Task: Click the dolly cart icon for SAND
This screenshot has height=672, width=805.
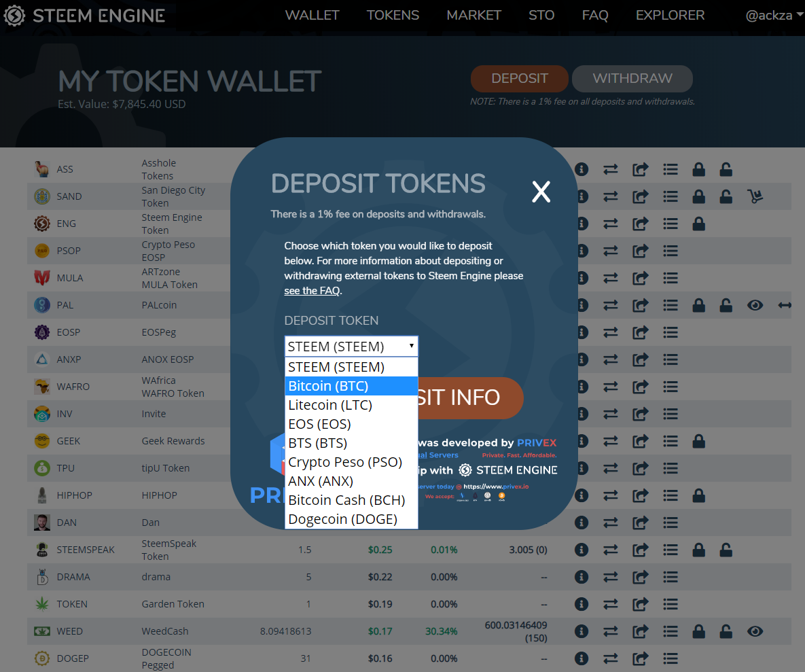Action: pos(755,196)
